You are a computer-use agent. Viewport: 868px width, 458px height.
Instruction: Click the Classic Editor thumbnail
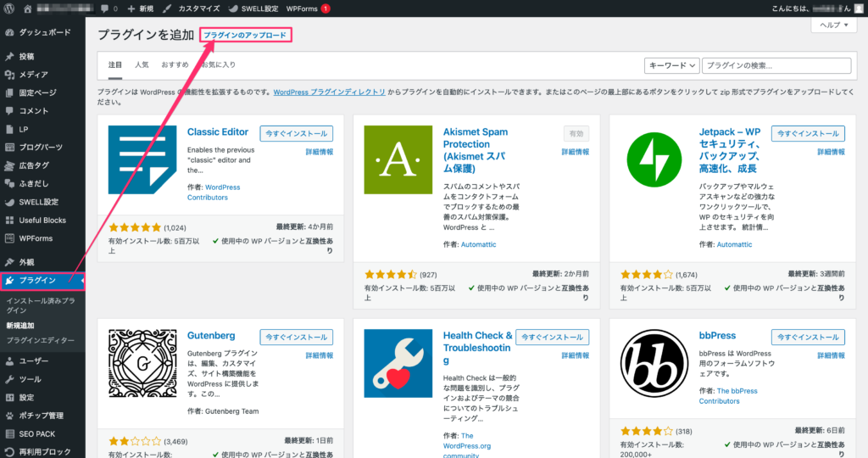[142, 160]
